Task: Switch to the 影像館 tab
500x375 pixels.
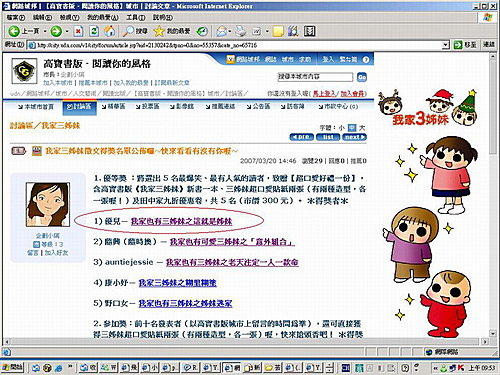Action: coord(182,107)
